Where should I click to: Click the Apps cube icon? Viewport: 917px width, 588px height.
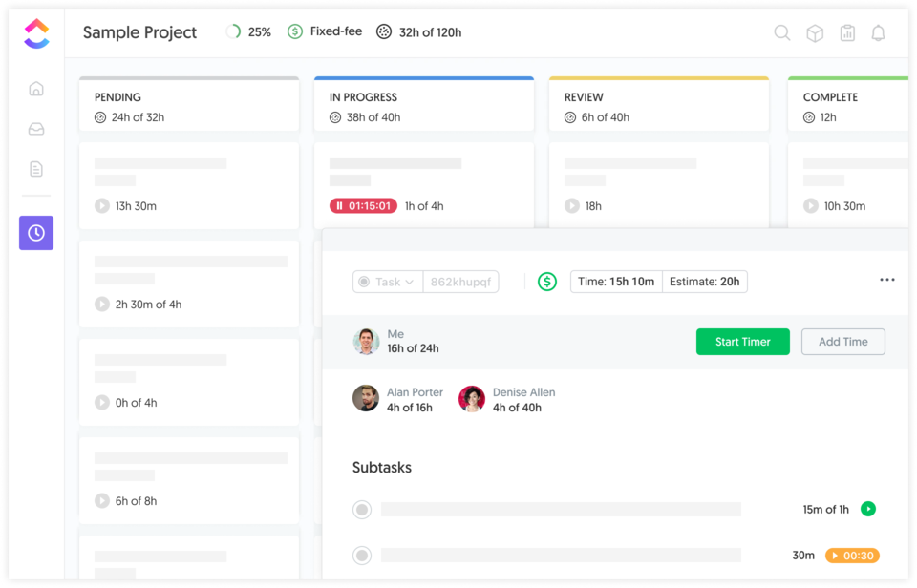(814, 32)
